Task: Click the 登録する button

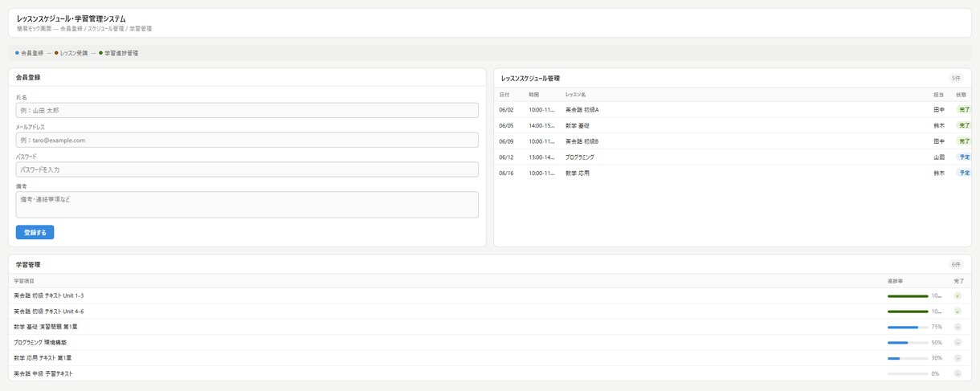Action: coord(35,233)
